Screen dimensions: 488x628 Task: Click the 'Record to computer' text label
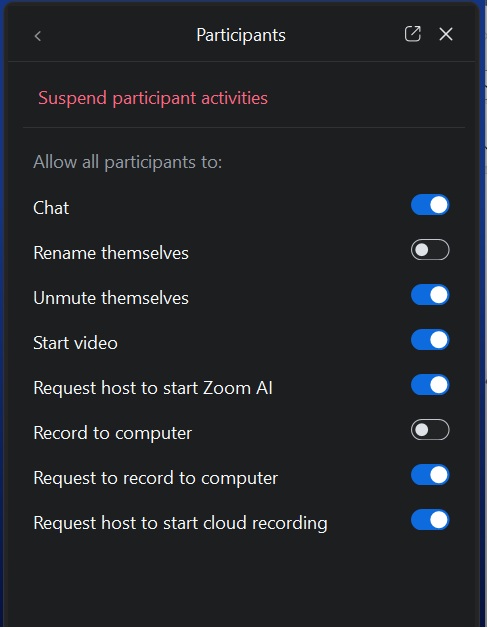coord(113,433)
